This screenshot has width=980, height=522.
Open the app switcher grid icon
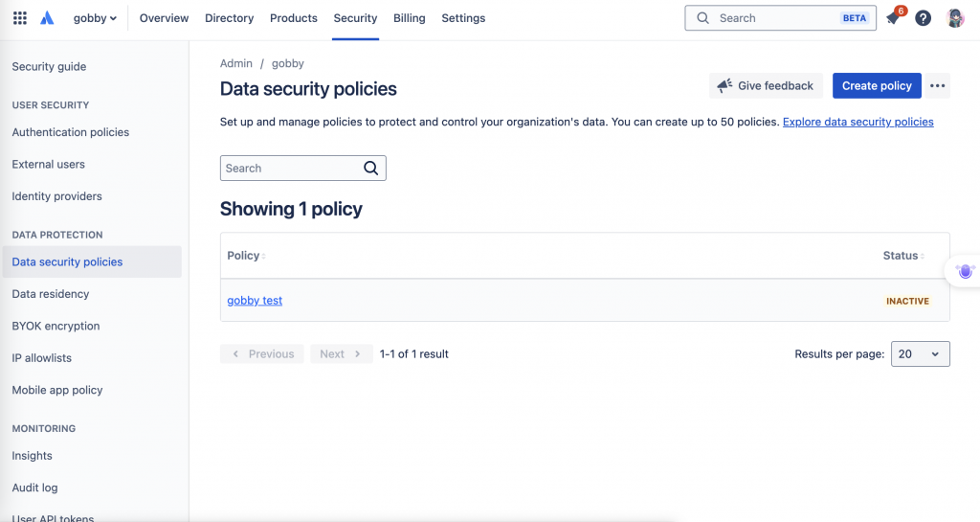click(x=20, y=18)
